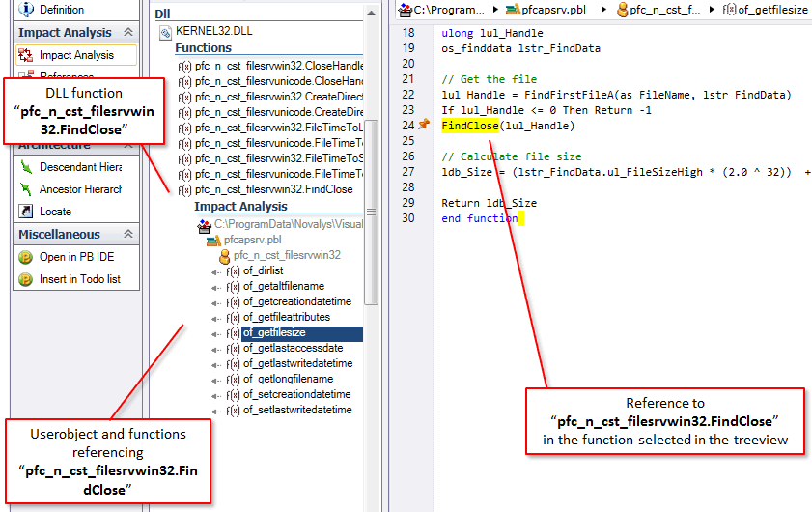Image resolution: width=812 pixels, height=512 pixels.
Task: Collapse the Miscellaneous sidebar section
Action: click(127, 235)
